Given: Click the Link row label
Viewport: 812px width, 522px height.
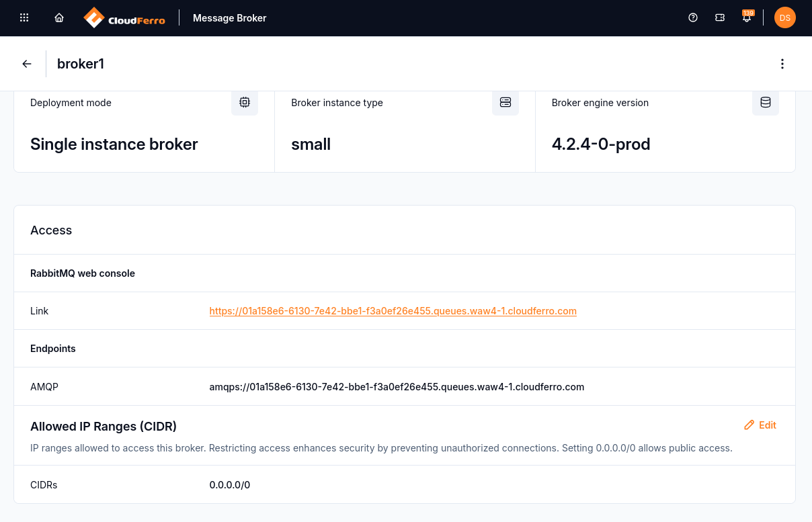Looking at the screenshot, I should [40, 311].
